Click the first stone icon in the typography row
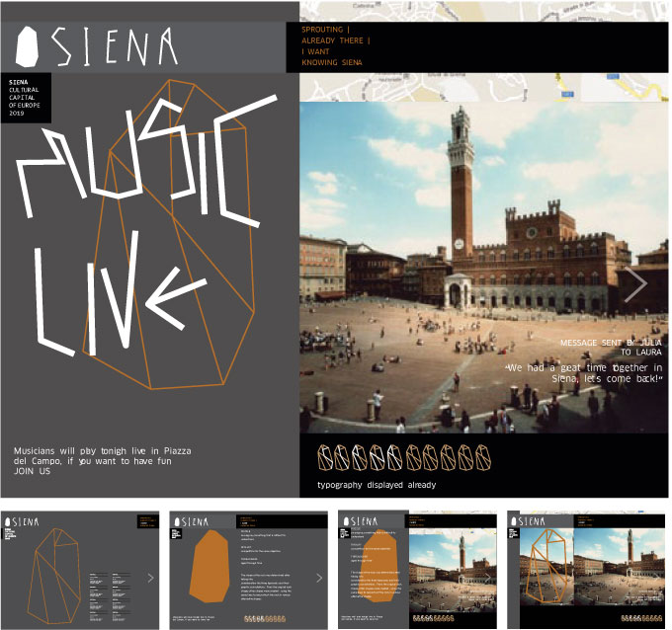Image resolution: width=672 pixels, height=630 pixels. tap(325, 457)
